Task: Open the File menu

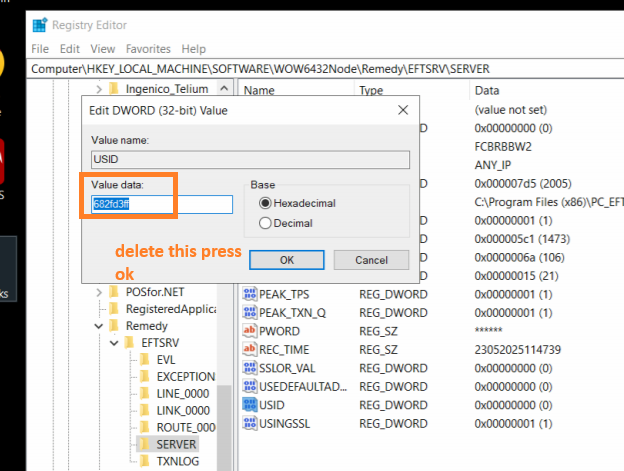Action: pyautogui.click(x=40, y=49)
